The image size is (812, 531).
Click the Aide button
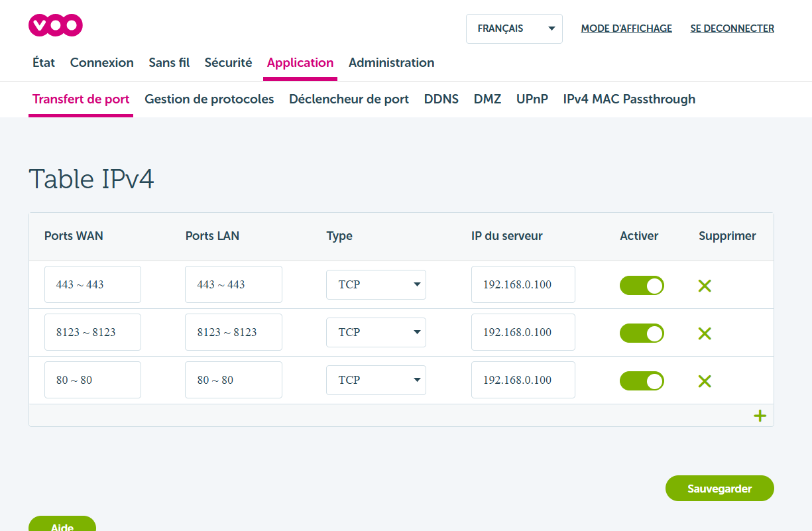[62, 524]
